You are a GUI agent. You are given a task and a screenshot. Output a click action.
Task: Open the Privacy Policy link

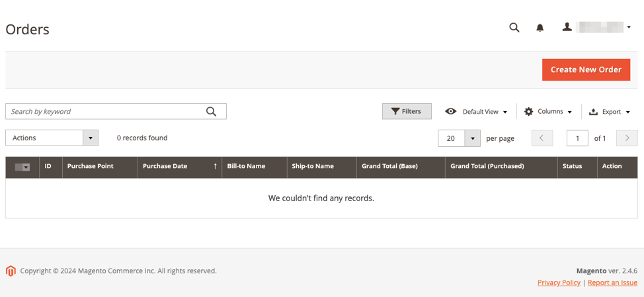point(559,282)
